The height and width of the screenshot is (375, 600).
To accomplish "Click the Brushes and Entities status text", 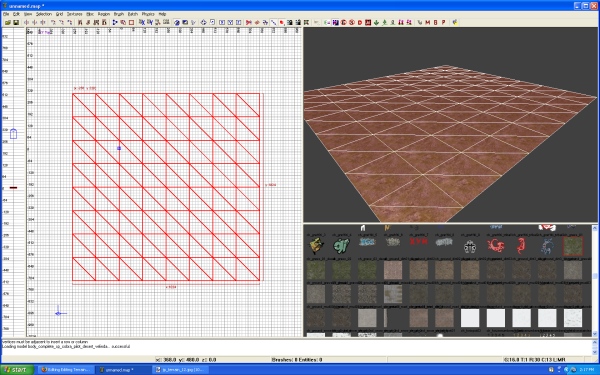I will [x=297, y=360].
